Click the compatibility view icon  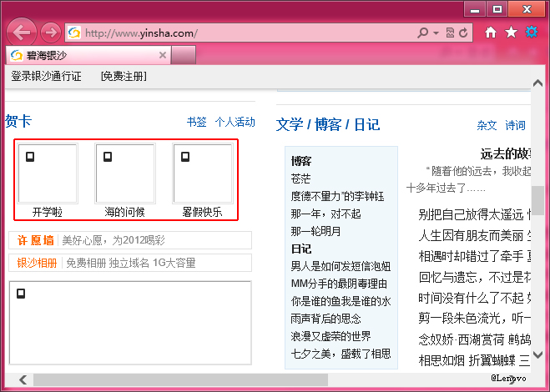click(450, 33)
